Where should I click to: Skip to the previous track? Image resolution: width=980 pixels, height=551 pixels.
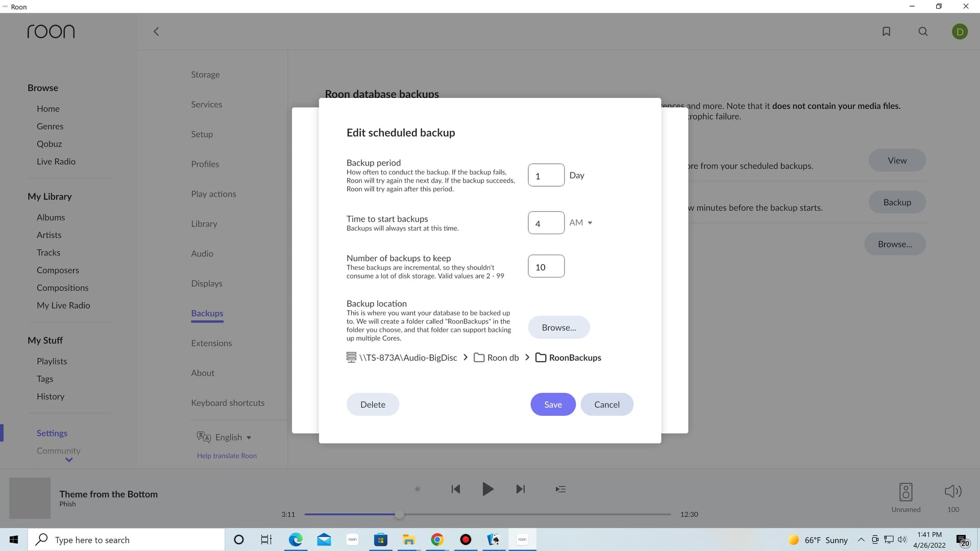[x=456, y=489]
